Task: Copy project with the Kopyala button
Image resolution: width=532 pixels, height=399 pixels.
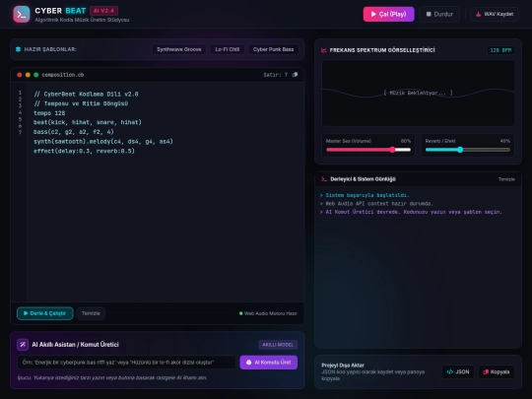Action: point(497,371)
